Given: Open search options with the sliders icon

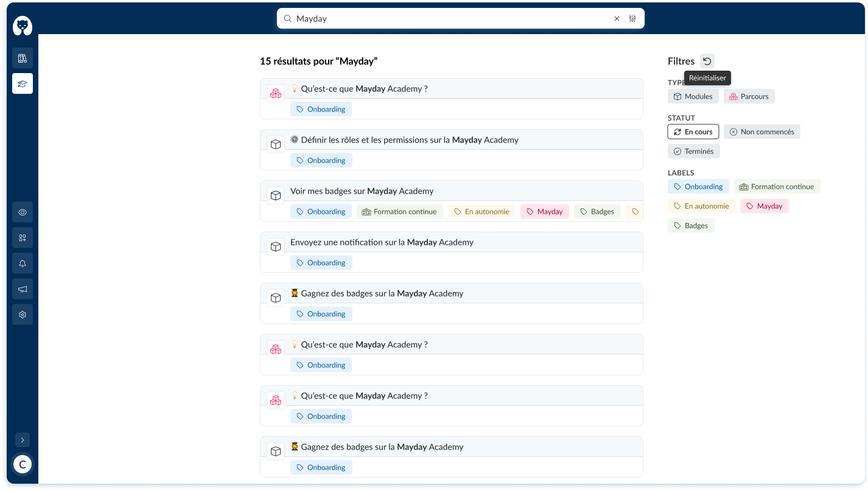Looking at the screenshot, I should click(x=632, y=18).
